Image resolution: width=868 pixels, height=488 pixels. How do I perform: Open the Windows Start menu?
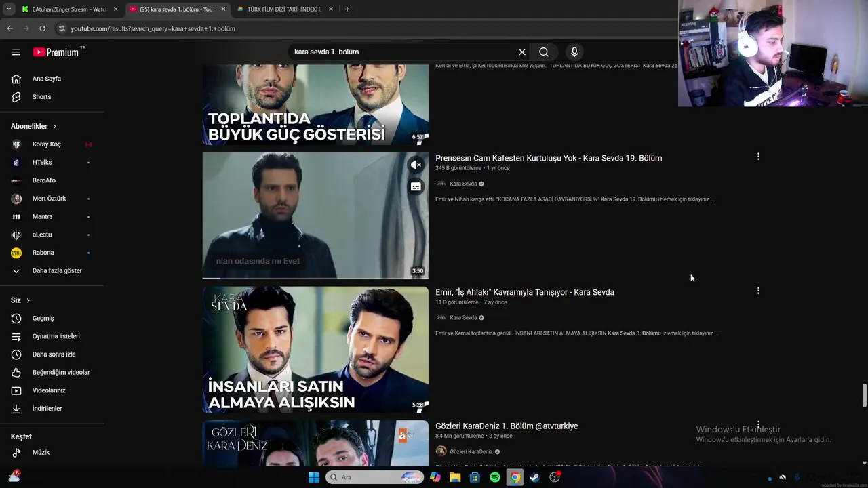click(x=314, y=477)
